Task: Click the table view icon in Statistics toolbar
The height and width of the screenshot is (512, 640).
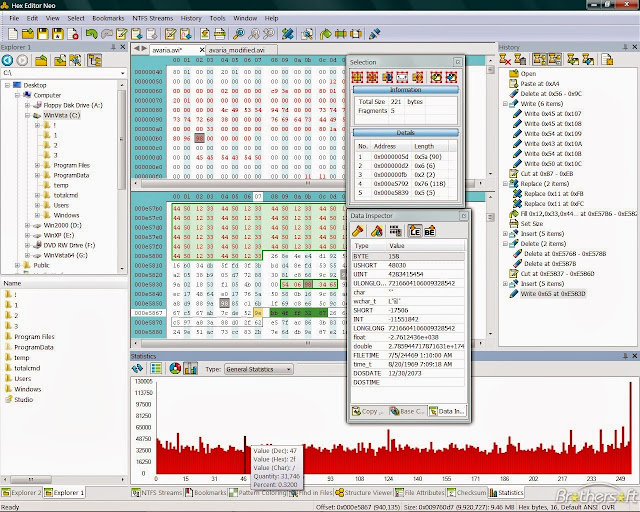Action: point(156,368)
